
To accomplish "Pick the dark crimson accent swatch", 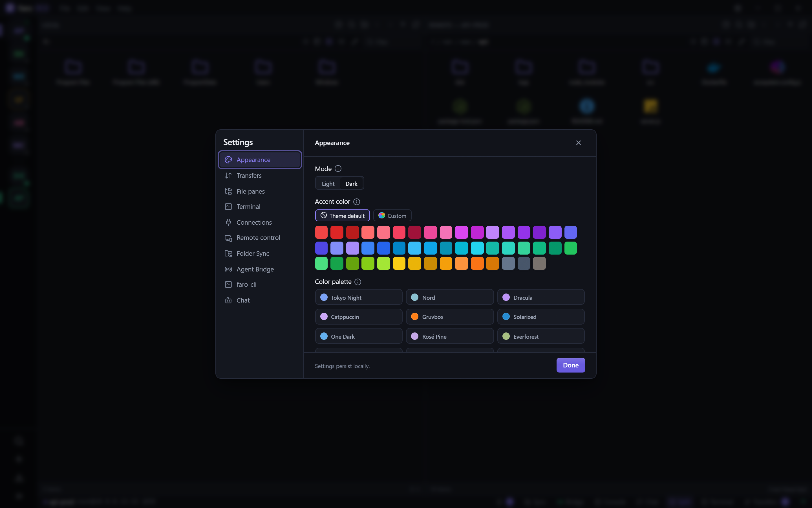I will coord(415,232).
